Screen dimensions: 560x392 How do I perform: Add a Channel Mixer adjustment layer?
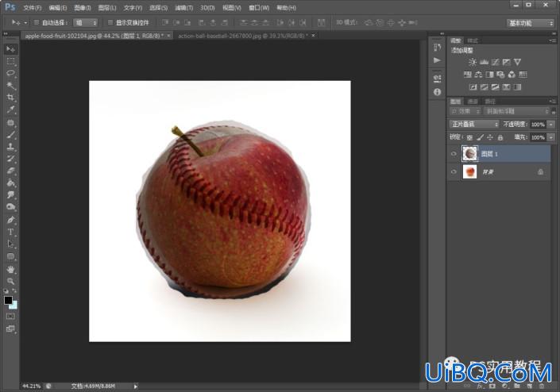512,75
